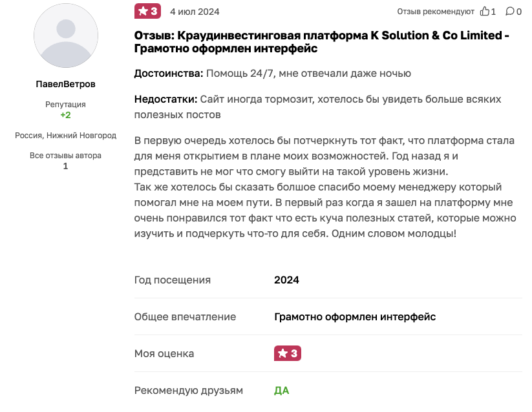This screenshot has height=412, width=532.
Task: Click the green ДА recommendation value
Action: 281,391
